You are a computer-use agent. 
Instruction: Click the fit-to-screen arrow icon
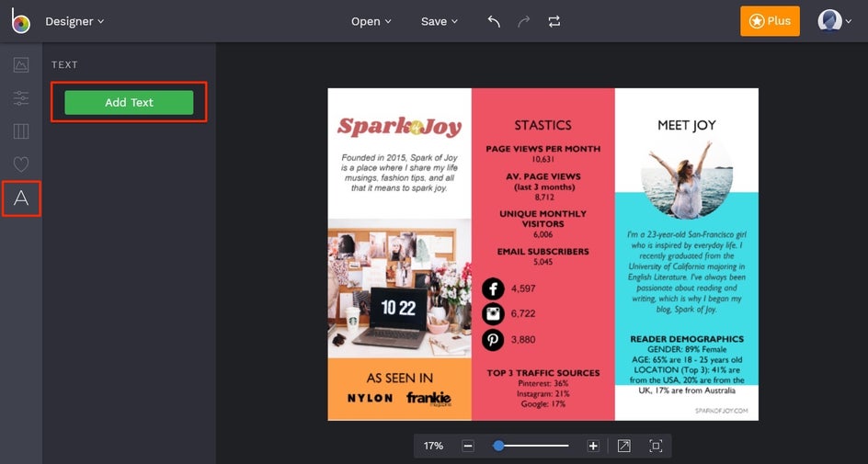pos(623,446)
